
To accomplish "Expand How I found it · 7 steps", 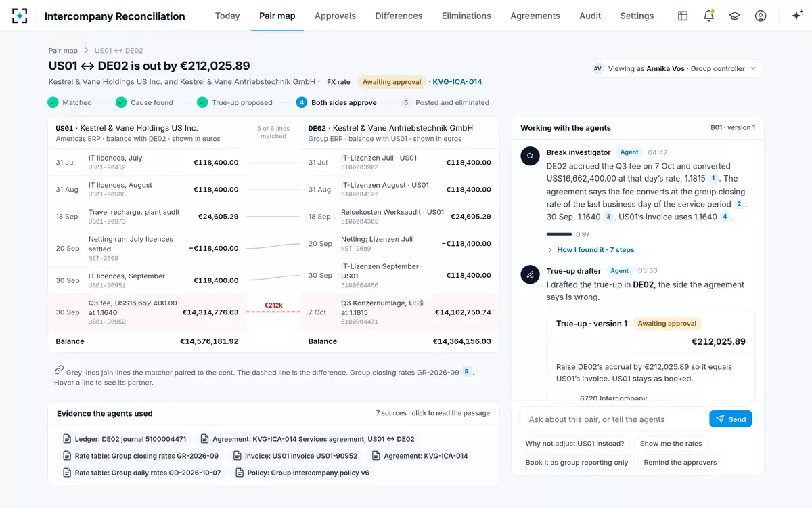I will point(591,250).
